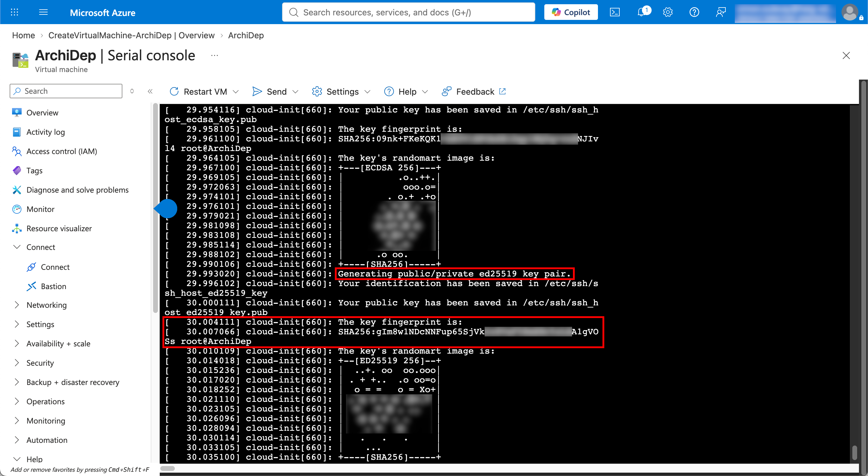Expand the Monitoring group

click(17, 421)
